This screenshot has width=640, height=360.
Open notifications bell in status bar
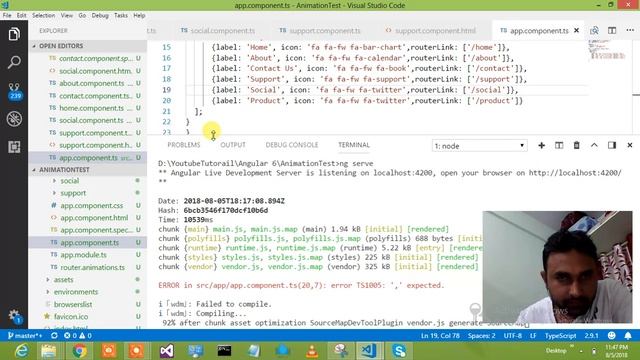(628, 336)
